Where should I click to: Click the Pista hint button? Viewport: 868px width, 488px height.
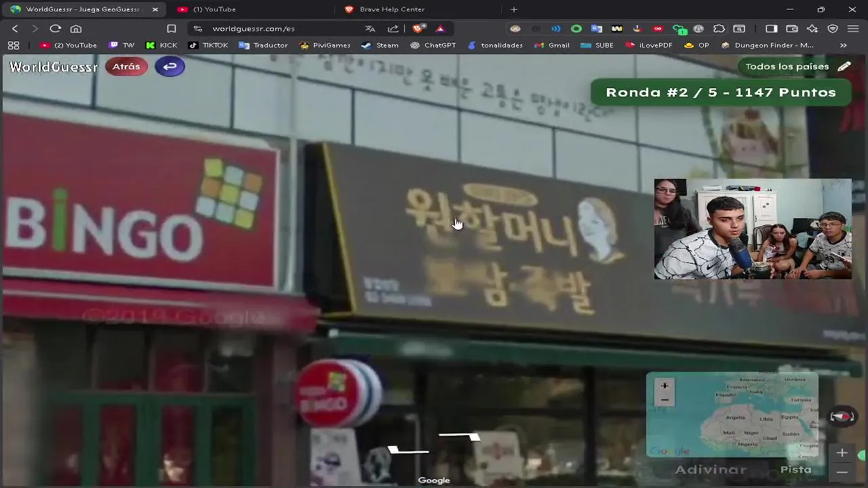[796, 469]
